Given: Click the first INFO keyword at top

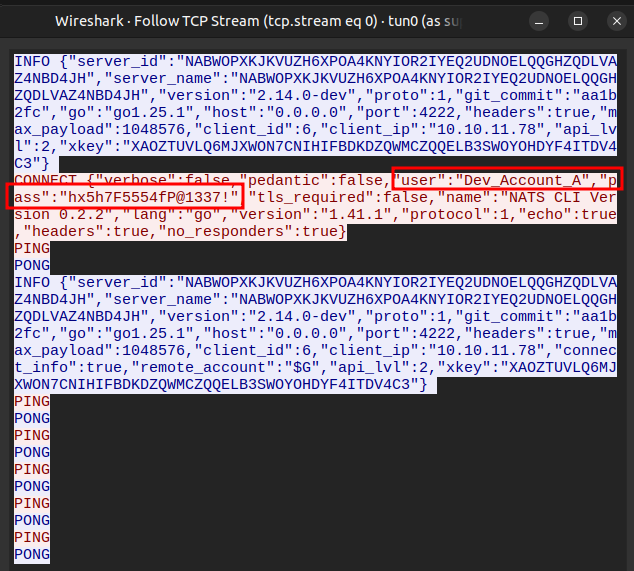Looking at the screenshot, I should [29, 62].
